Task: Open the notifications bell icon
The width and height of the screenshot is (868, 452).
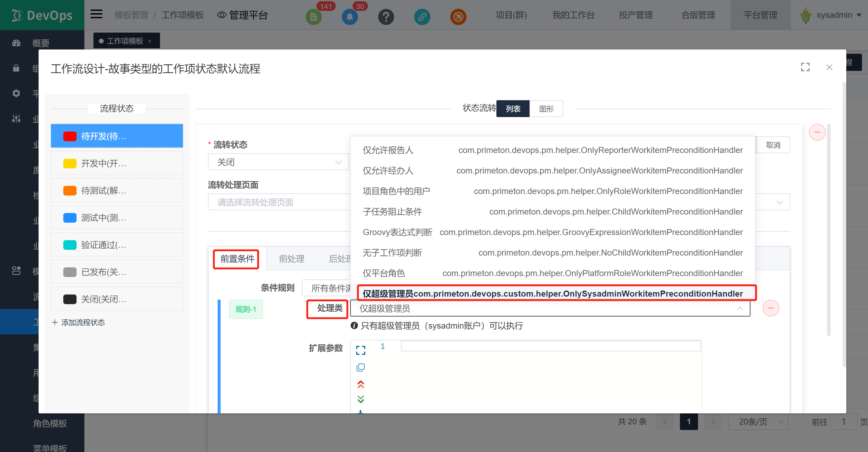Action: [350, 16]
